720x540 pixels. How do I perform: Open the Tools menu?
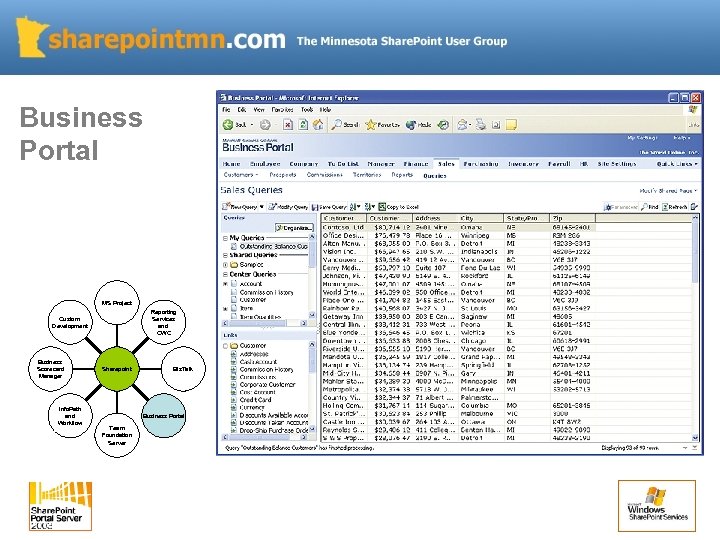click(x=307, y=110)
